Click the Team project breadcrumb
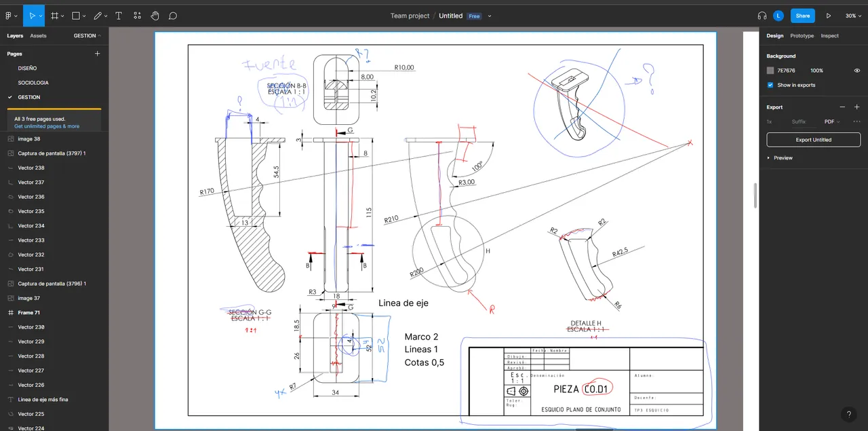Screen dimensions: 868x431 click(x=410, y=16)
